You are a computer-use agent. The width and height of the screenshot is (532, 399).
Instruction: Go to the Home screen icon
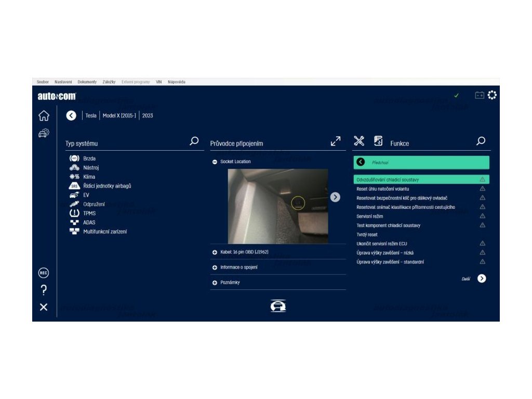tap(44, 116)
